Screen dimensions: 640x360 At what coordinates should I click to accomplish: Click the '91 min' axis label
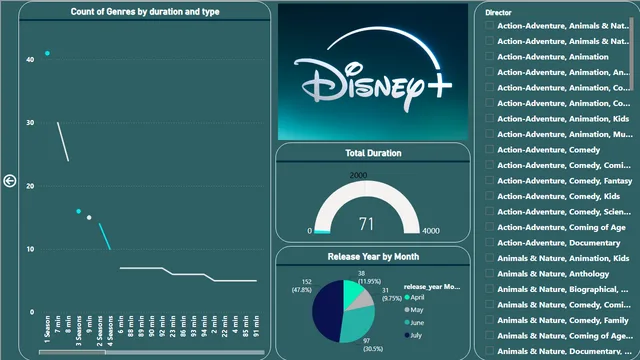[x=256, y=327]
